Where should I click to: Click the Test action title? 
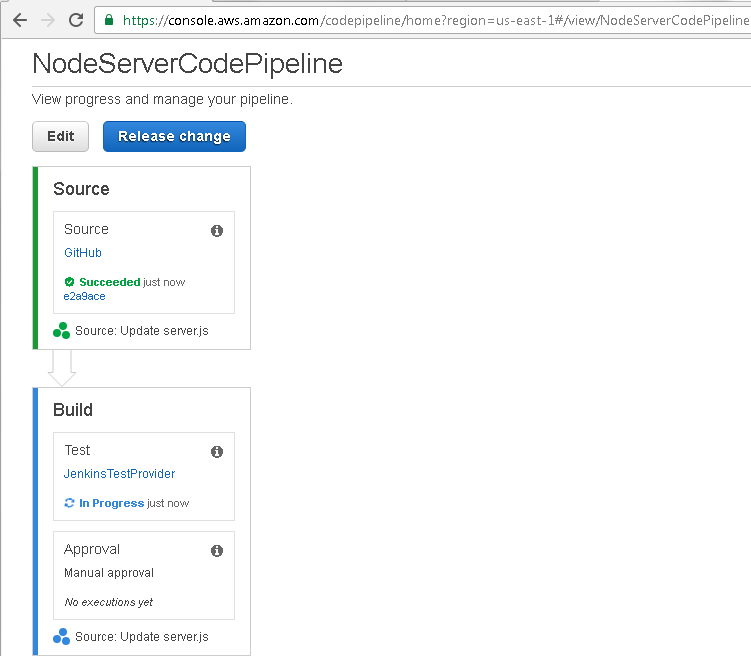click(77, 450)
